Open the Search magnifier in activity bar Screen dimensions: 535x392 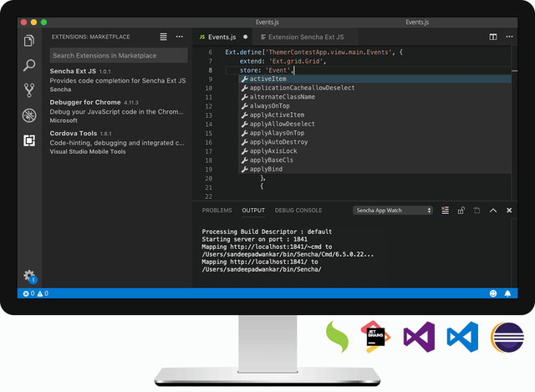tap(29, 65)
